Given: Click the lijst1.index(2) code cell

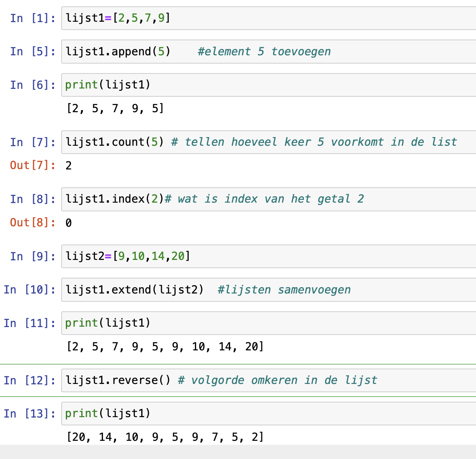Looking at the screenshot, I should click(x=268, y=199).
